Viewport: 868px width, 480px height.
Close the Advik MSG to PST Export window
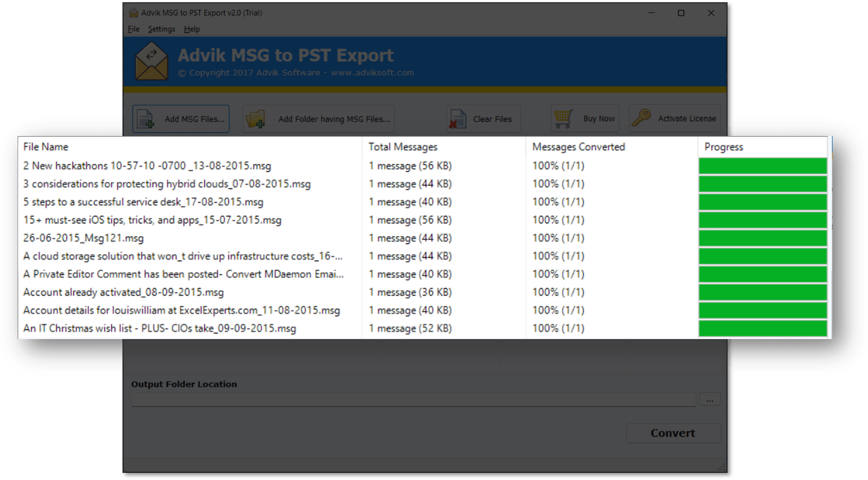tap(711, 13)
